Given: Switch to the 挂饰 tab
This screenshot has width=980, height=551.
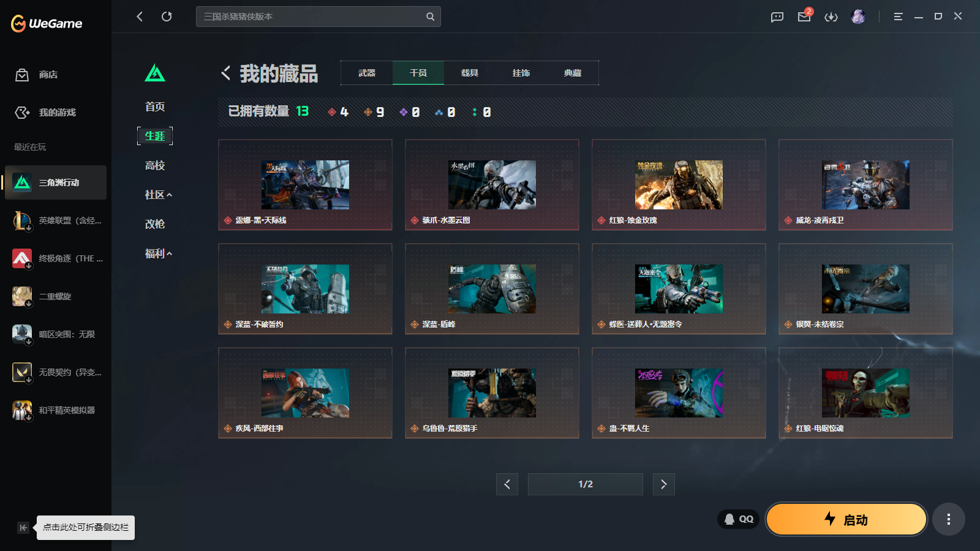Looking at the screenshot, I should point(521,73).
